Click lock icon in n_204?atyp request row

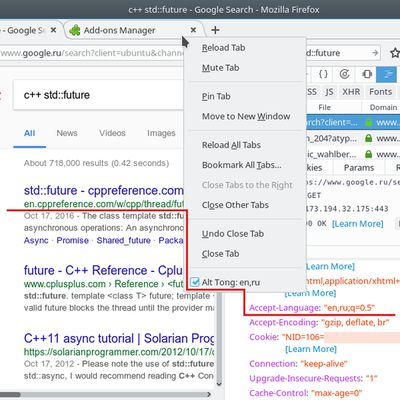click(368, 138)
